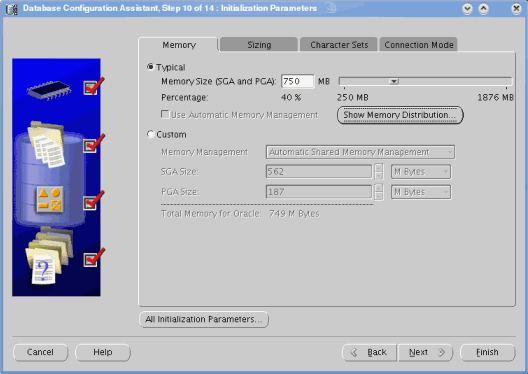
Task: Switch to the Character Sets tab
Action: 339,45
